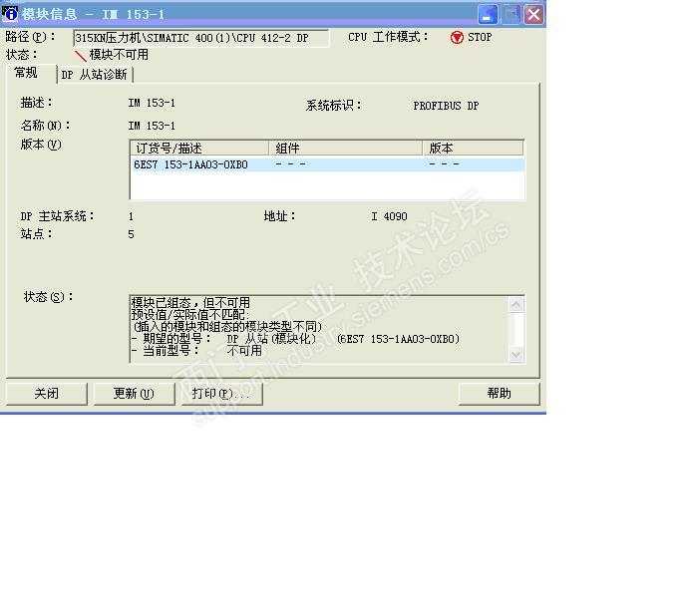Click the 当前型号 不可用 line
This screenshot has width=681, height=616.
(196, 351)
